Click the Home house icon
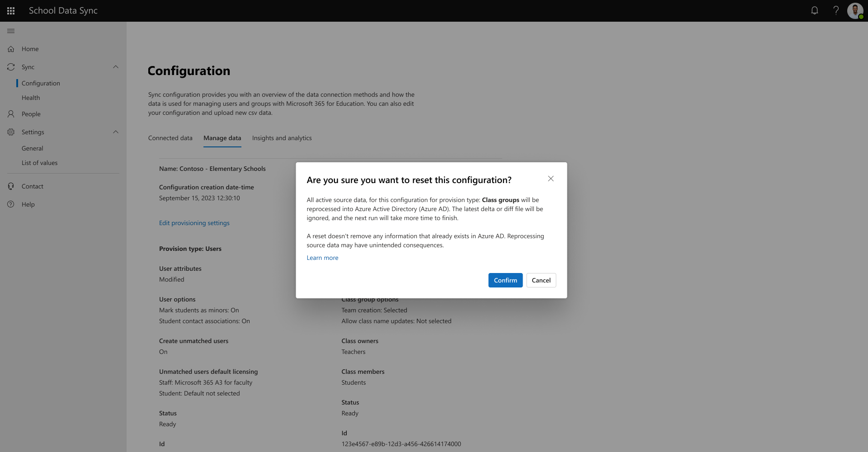The width and height of the screenshot is (868, 452). 11,49
